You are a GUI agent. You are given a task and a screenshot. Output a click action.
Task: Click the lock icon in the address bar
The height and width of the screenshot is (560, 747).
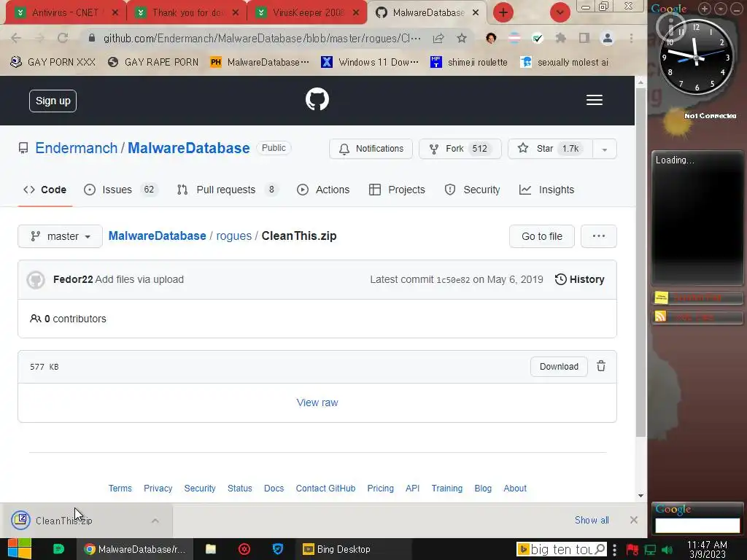pyautogui.click(x=92, y=38)
